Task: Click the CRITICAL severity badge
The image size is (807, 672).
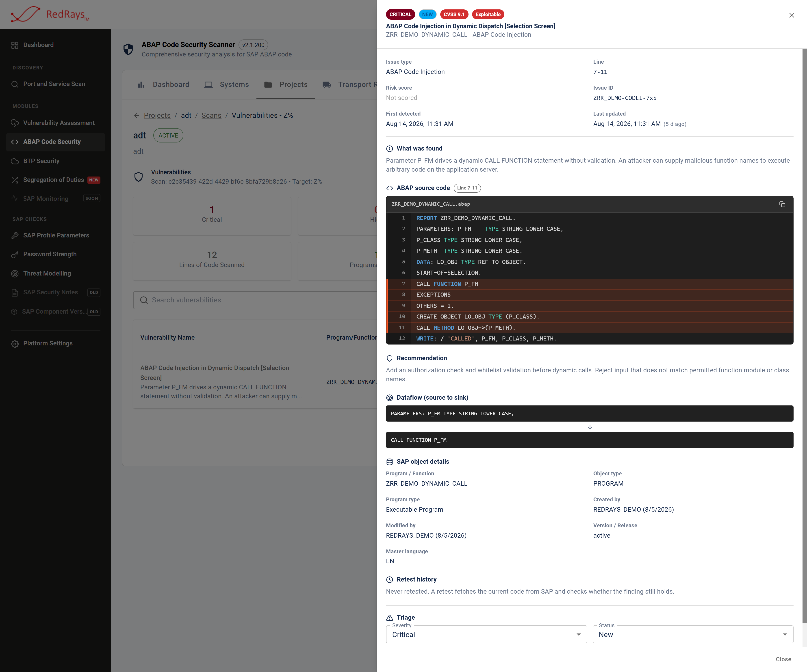Action: point(400,15)
